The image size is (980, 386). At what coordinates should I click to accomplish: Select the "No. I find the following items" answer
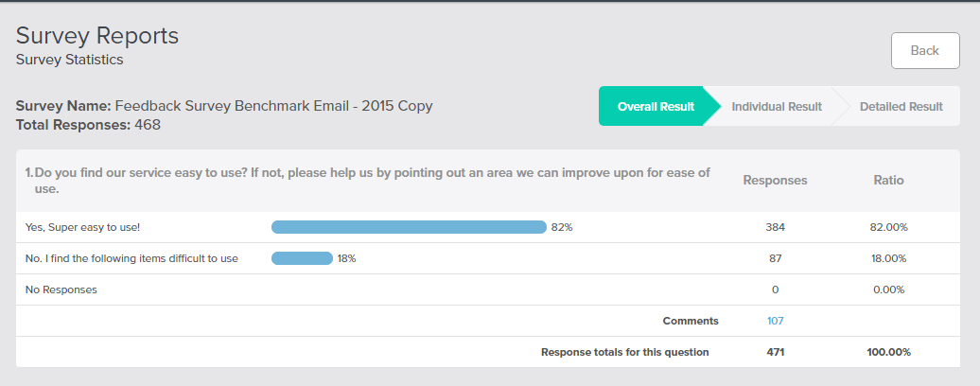point(131,258)
